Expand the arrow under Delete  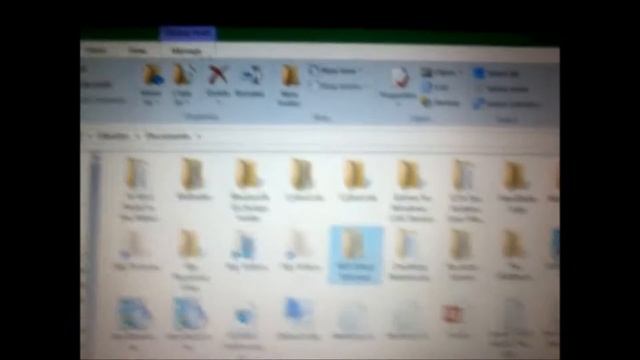click(x=219, y=102)
